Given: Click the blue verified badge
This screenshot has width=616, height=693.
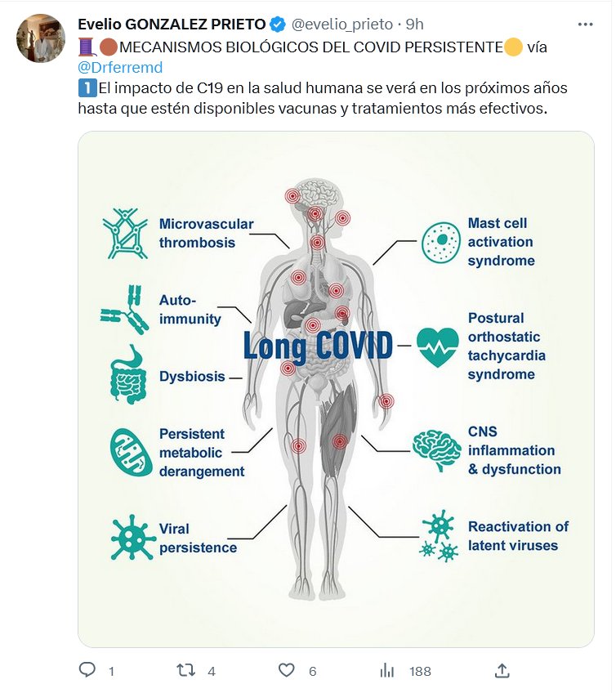Looking at the screenshot, I should [x=278, y=25].
